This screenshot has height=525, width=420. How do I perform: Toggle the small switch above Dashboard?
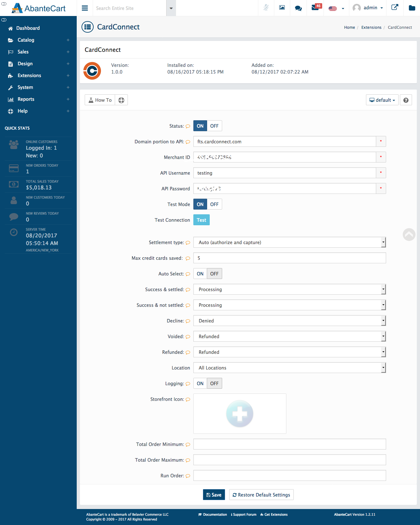[x=4, y=20]
